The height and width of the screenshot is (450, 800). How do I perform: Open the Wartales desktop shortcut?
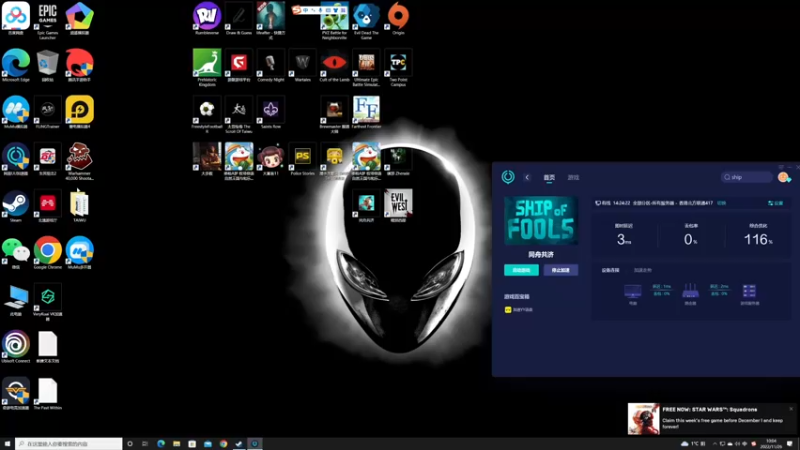[303, 66]
